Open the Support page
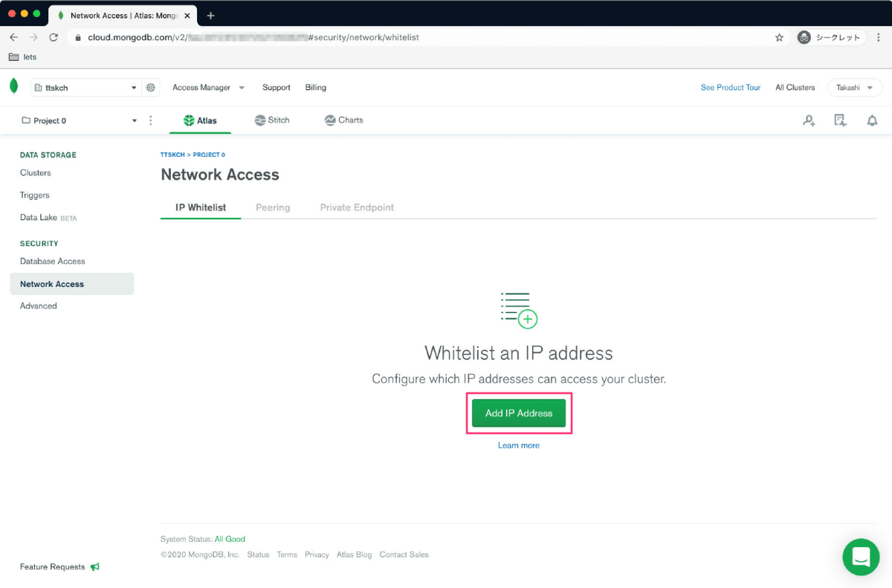Image resolution: width=892 pixels, height=588 pixels. (x=277, y=88)
